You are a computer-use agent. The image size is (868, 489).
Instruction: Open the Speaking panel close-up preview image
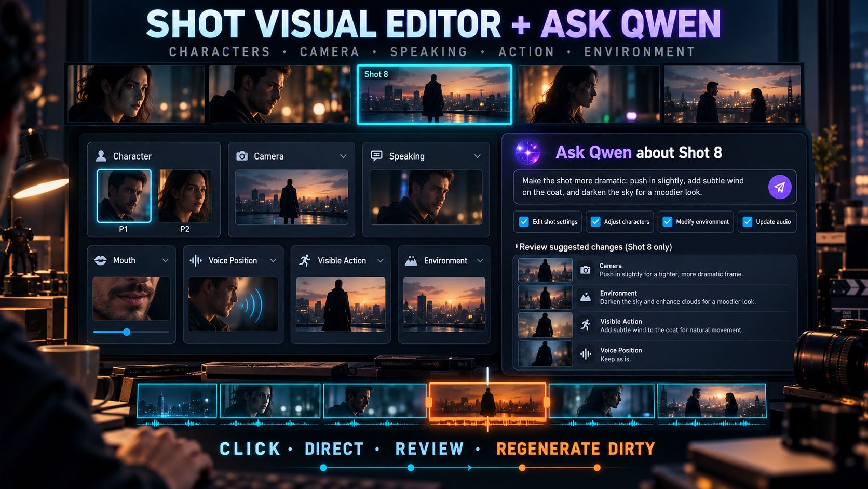pyautogui.click(x=426, y=197)
